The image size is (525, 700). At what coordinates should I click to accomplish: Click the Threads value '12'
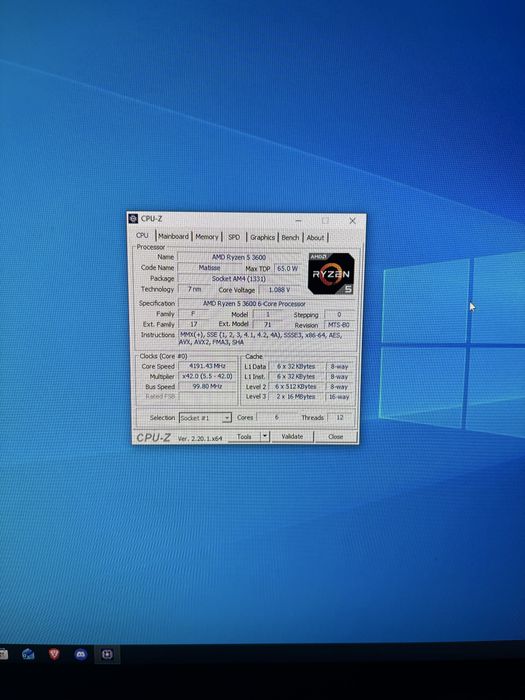click(340, 418)
